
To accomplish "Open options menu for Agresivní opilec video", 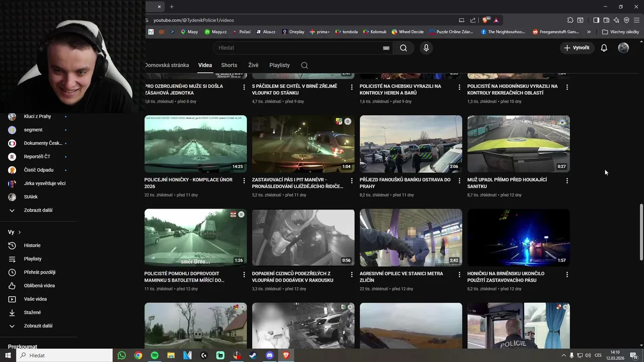I will 459,275.
